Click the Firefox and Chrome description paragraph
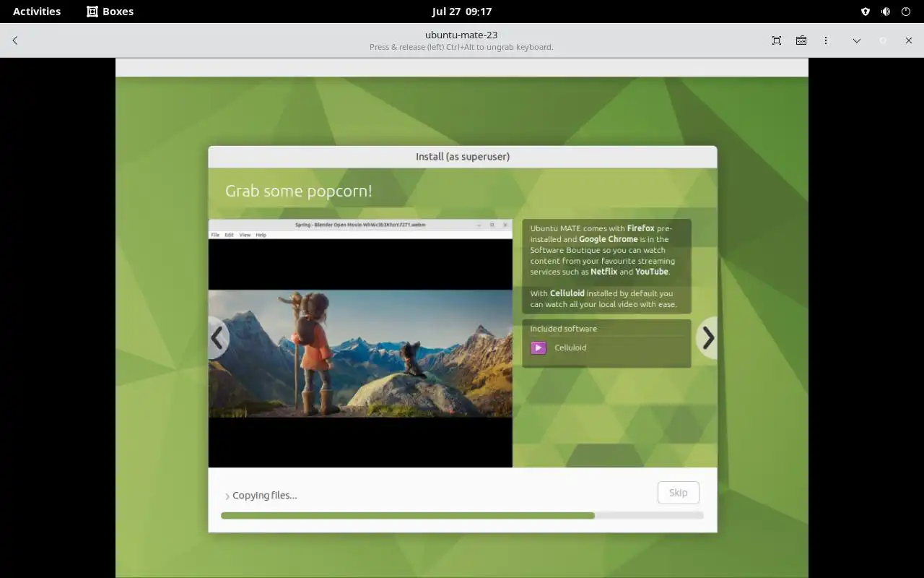Viewport: 924px width, 578px height. click(603, 250)
